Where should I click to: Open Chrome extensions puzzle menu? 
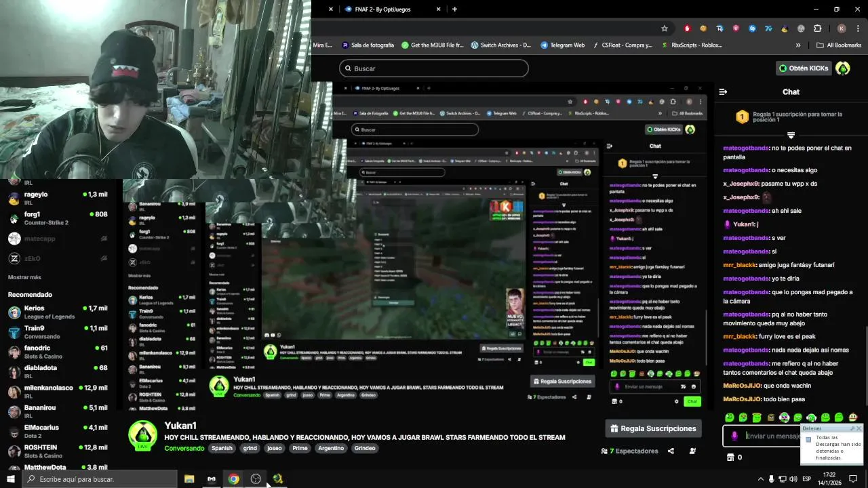click(x=817, y=28)
